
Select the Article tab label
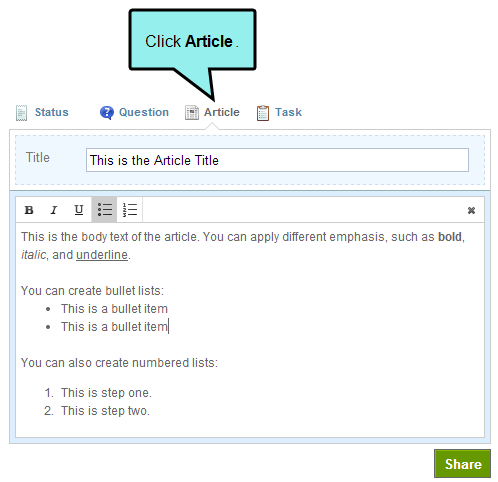point(222,112)
